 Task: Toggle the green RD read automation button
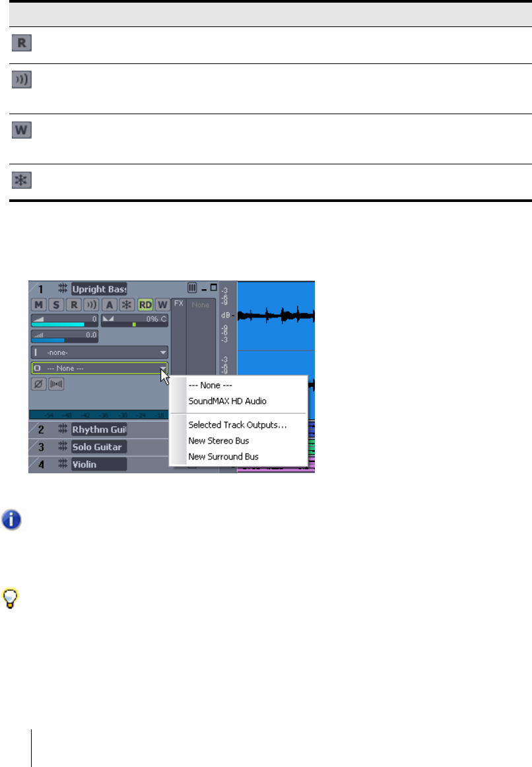[x=145, y=306]
